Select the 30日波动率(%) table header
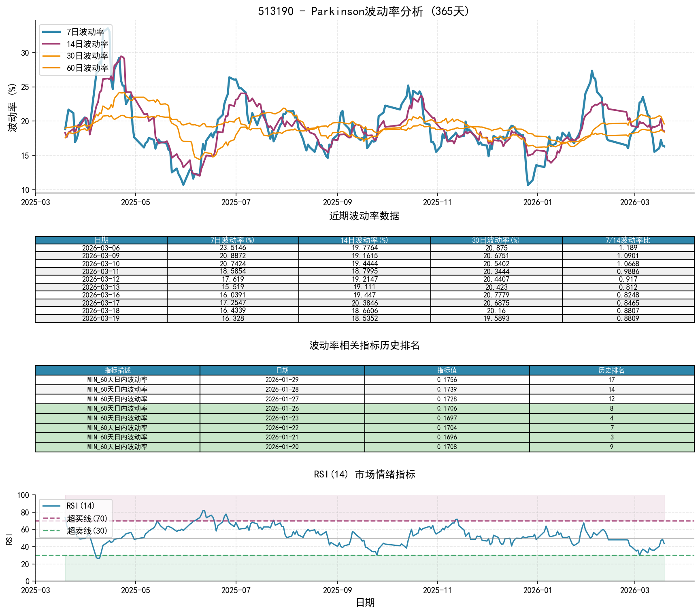Screen dimensions: 700x613 click(496, 240)
